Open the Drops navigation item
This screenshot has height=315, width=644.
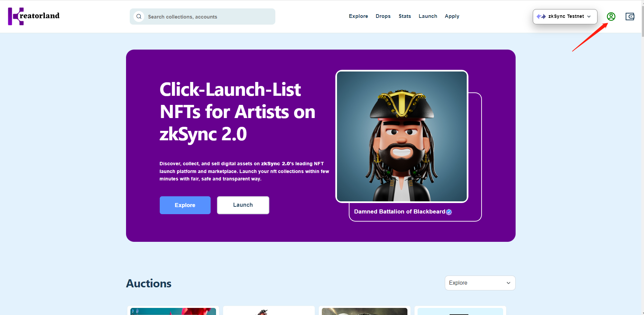coord(383,16)
